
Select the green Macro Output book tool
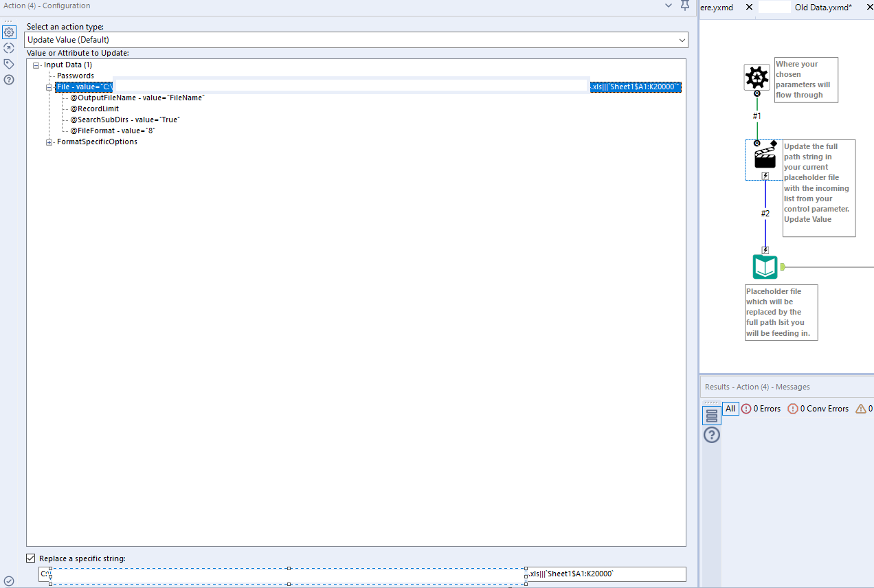[x=765, y=267]
